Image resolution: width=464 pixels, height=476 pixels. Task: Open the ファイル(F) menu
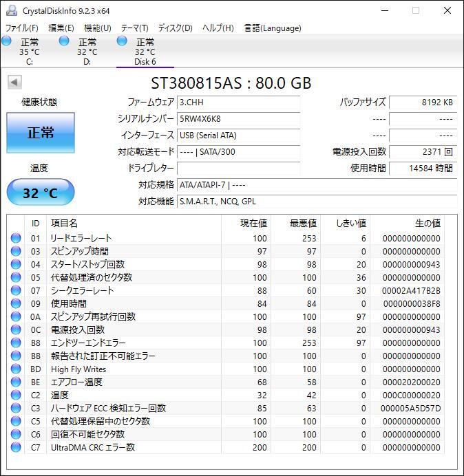click(x=22, y=28)
